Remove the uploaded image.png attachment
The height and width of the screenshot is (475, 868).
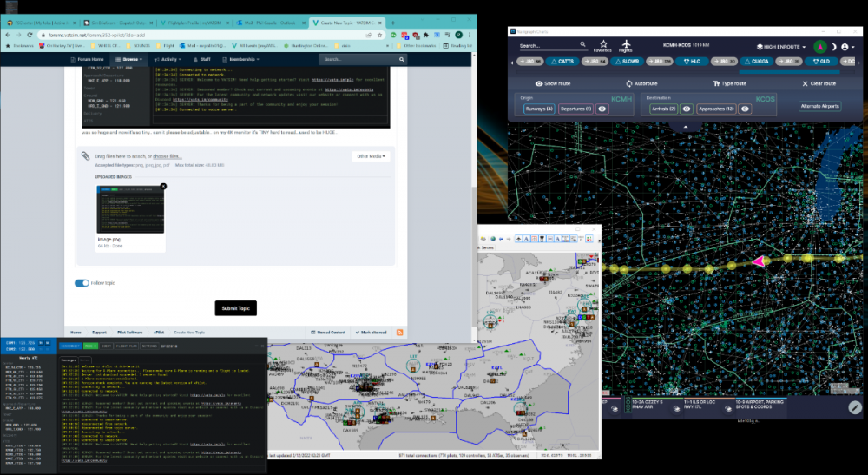coord(162,187)
